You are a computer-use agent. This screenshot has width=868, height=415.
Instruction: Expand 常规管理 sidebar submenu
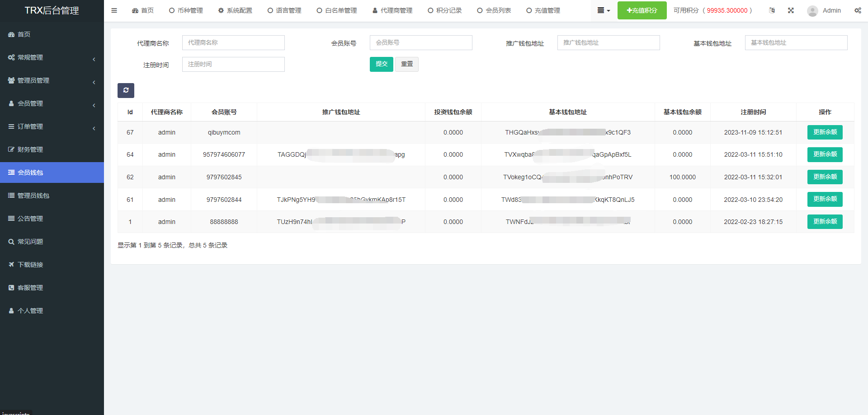click(x=52, y=57)
